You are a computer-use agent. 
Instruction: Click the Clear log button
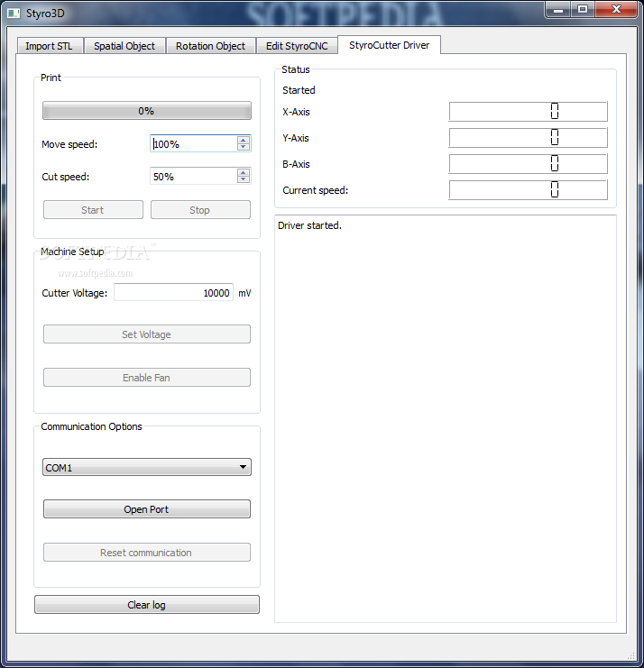click(x=147, y=604)
